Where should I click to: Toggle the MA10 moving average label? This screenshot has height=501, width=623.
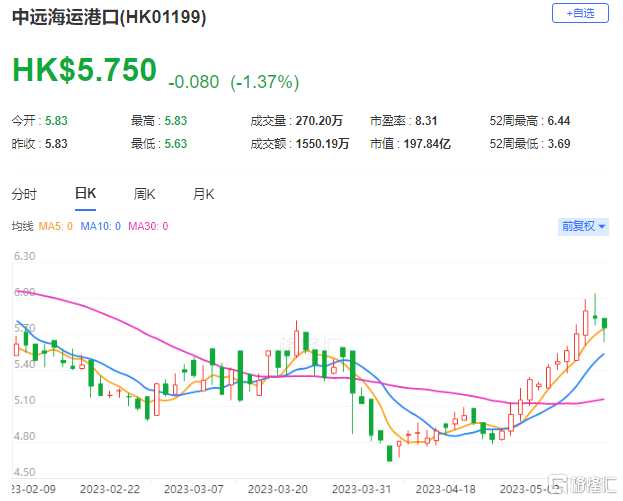101,226
